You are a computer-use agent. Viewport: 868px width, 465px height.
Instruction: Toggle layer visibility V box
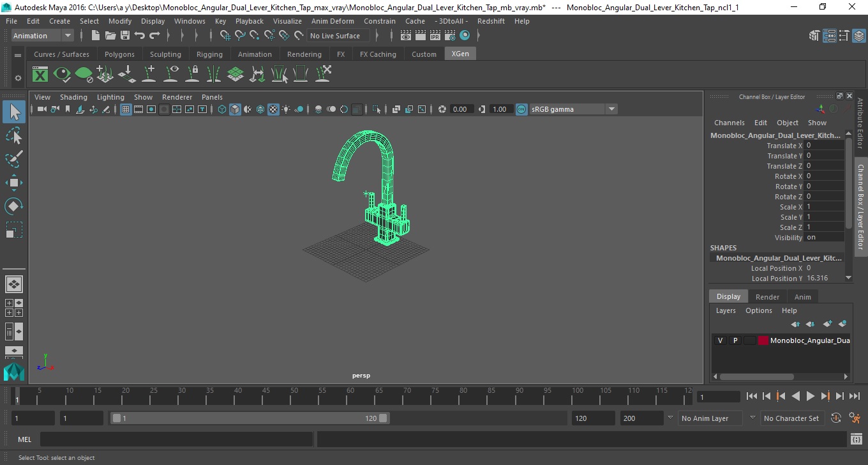pyautogui.click(x=720, y=340)
